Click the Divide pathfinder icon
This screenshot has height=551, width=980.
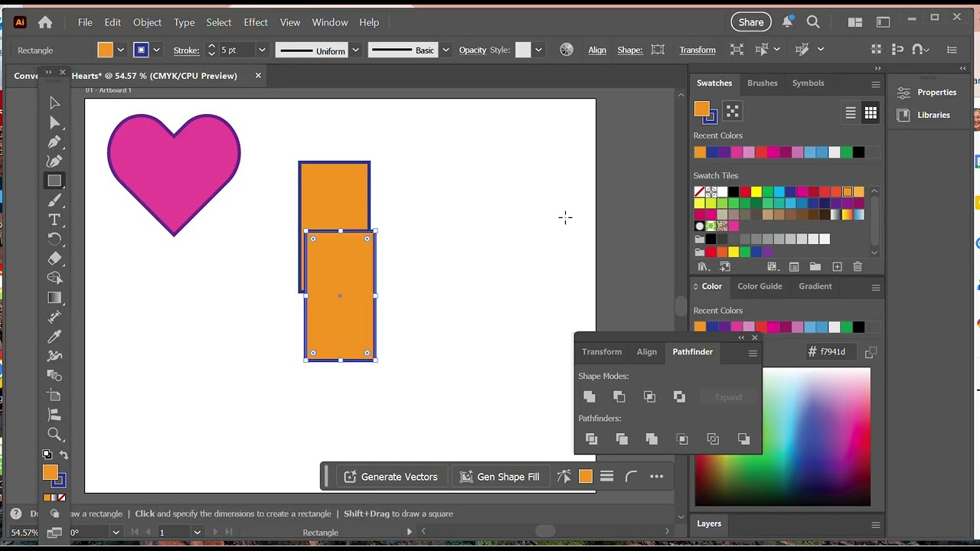[591, 439]
